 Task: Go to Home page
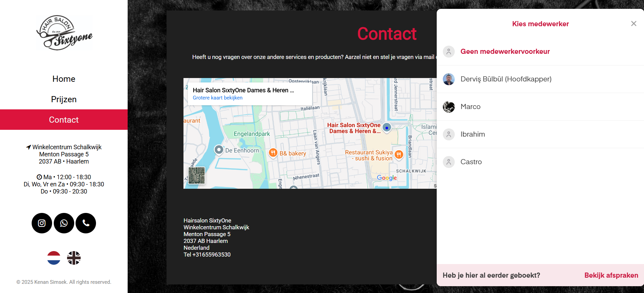[x=64, y=79]
